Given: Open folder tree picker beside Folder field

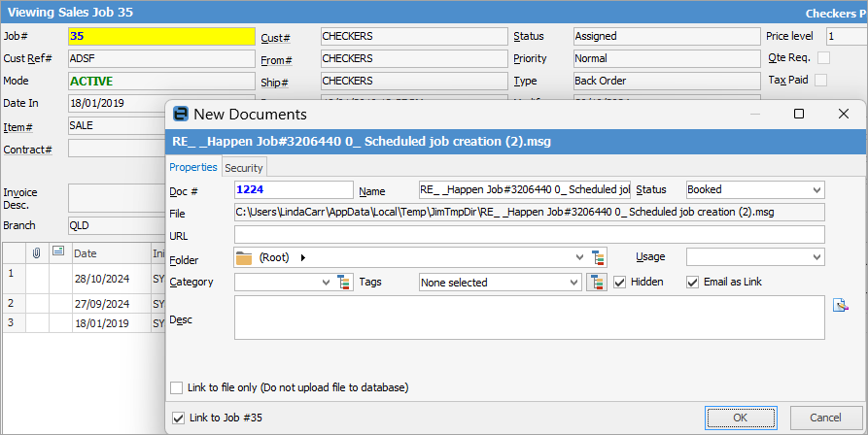Looking at the screenshot, I should (x=598, y=257).
